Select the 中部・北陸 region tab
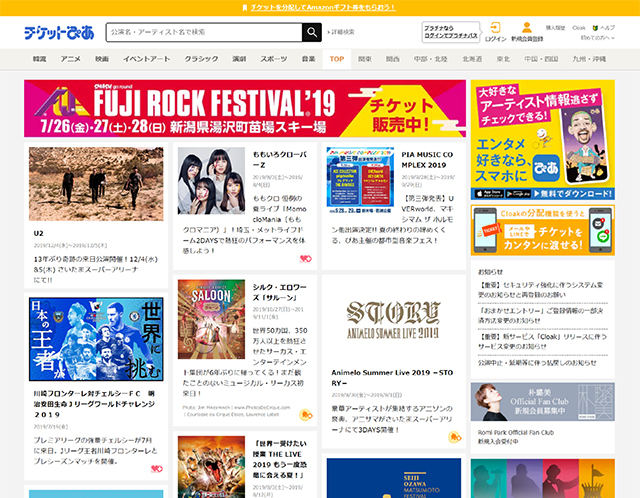This screenshot has width=640, height=498. tap(431, 59)
